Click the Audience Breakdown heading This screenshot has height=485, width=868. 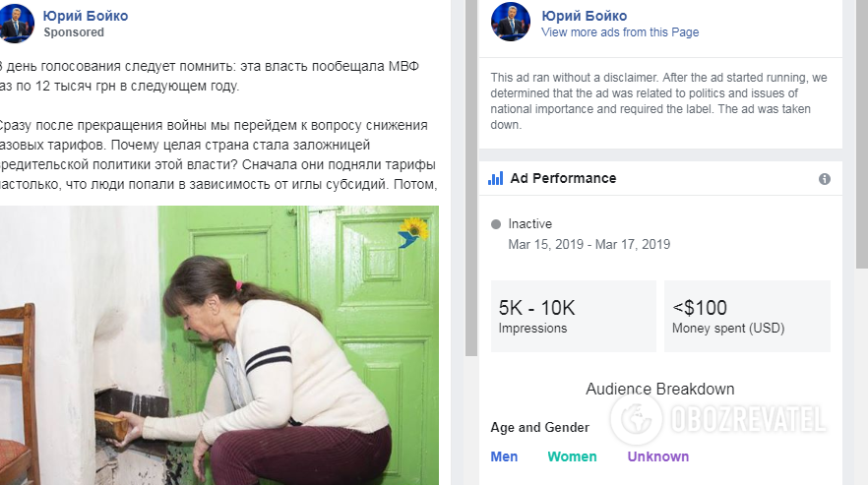[660, 389]
